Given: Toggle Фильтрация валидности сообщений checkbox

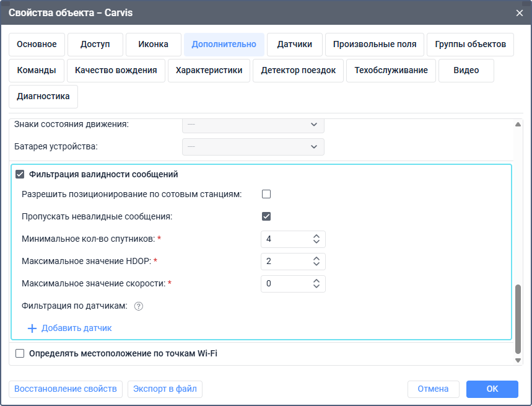Looking at the screenshot, I should [x=20, y=175].
